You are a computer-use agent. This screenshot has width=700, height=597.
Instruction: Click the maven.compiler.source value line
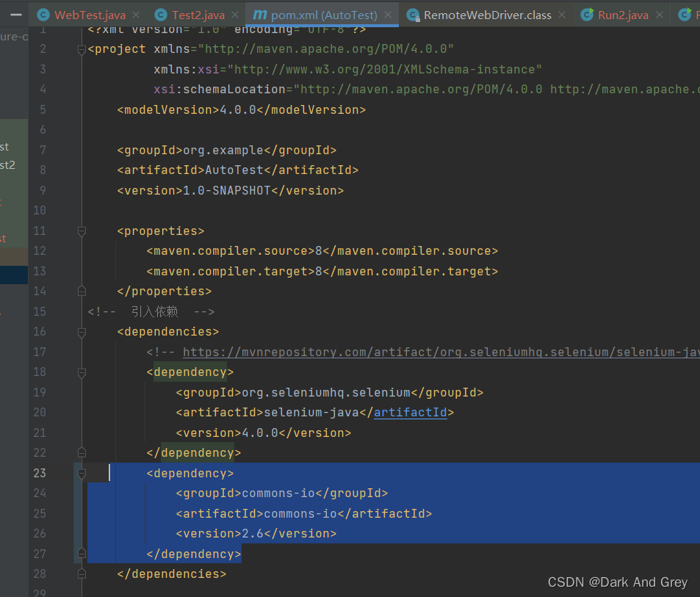pos(322,250)
